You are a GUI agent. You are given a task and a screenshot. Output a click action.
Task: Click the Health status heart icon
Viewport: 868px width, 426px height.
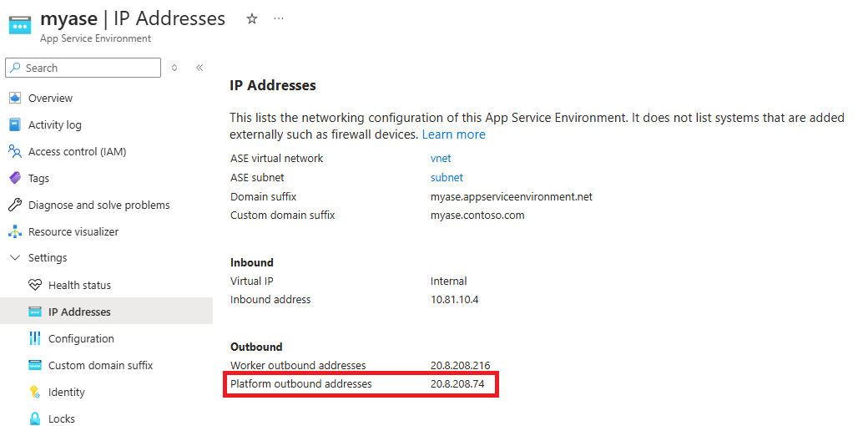[x=34, y=286]
